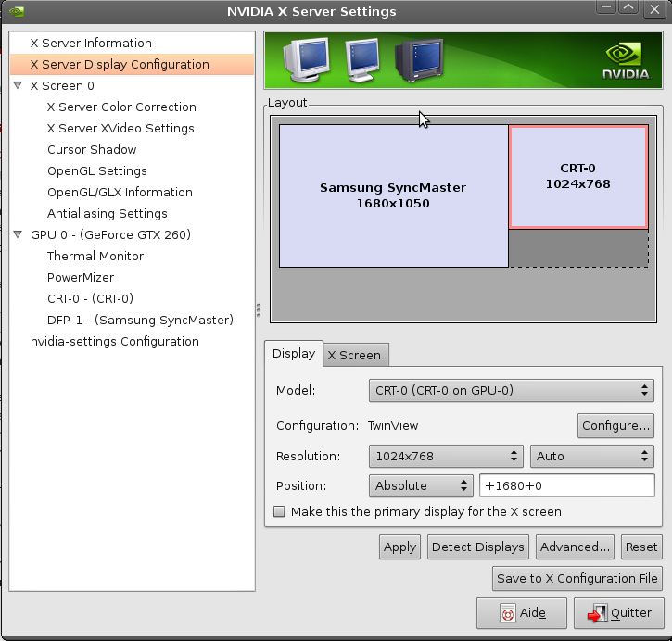Viewport: 672px width, 641px height.
Task: Click the Configure... button
Action: coord(615,425)
